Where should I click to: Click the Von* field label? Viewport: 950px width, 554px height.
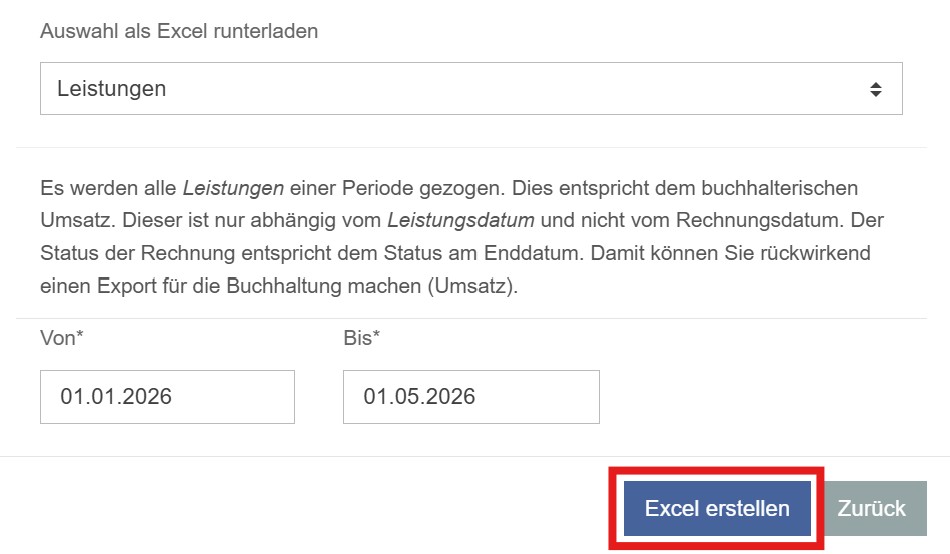(x=61, y=338)
